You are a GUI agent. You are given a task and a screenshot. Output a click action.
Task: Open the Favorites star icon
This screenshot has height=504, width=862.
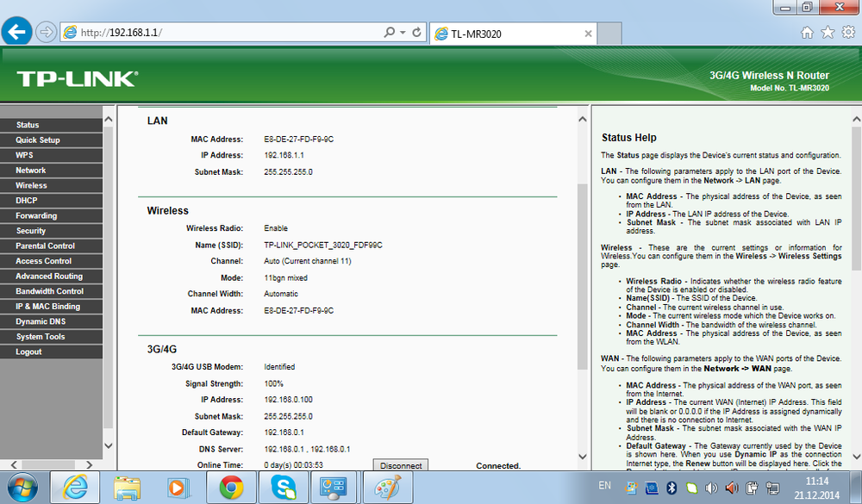click(827, 33)
